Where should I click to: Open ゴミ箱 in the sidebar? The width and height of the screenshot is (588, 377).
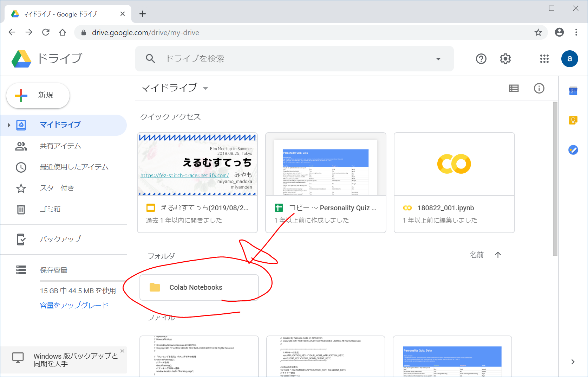(50, 209)
